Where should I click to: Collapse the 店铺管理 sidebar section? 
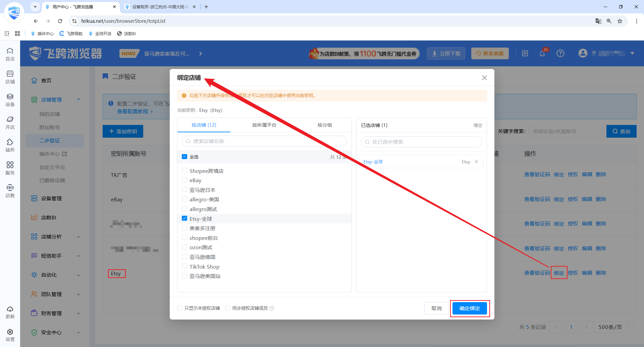pyautogui.click(x=78, y=99)
